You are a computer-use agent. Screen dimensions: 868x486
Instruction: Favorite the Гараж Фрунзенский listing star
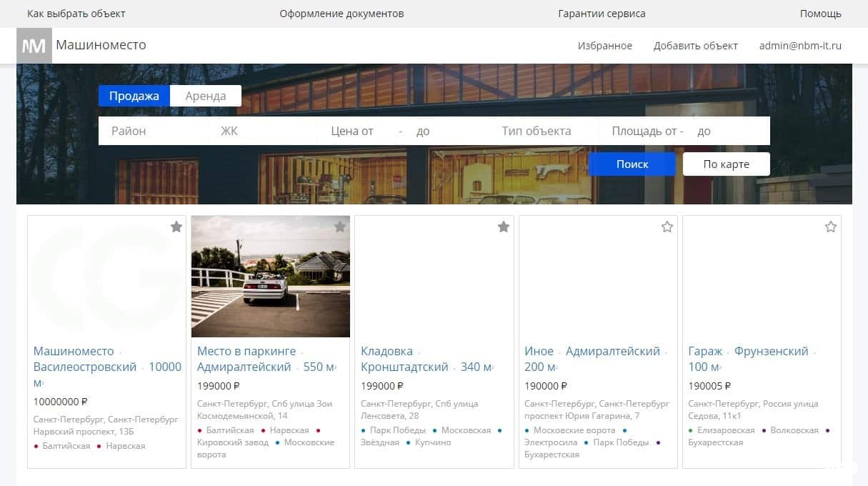(830, 227)
